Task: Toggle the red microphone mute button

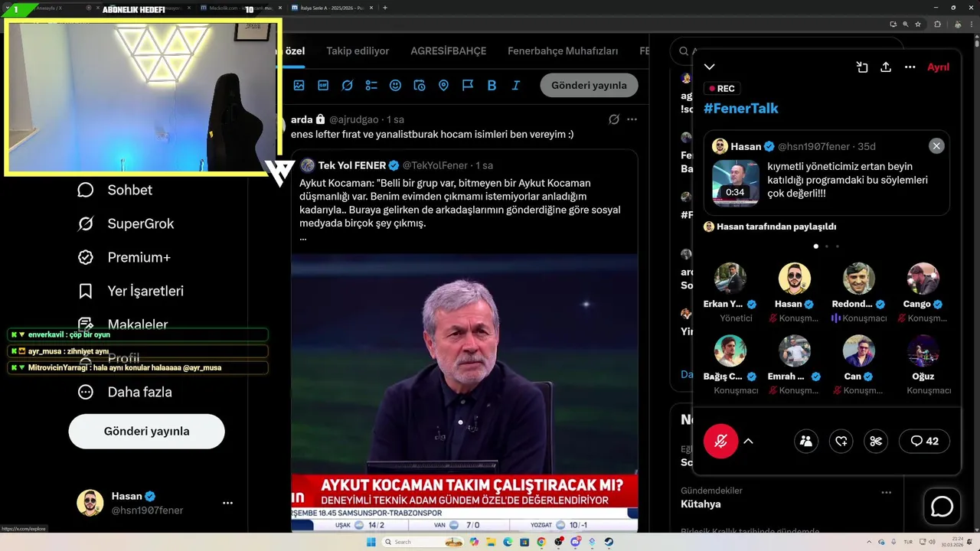Action: [720, 441]
